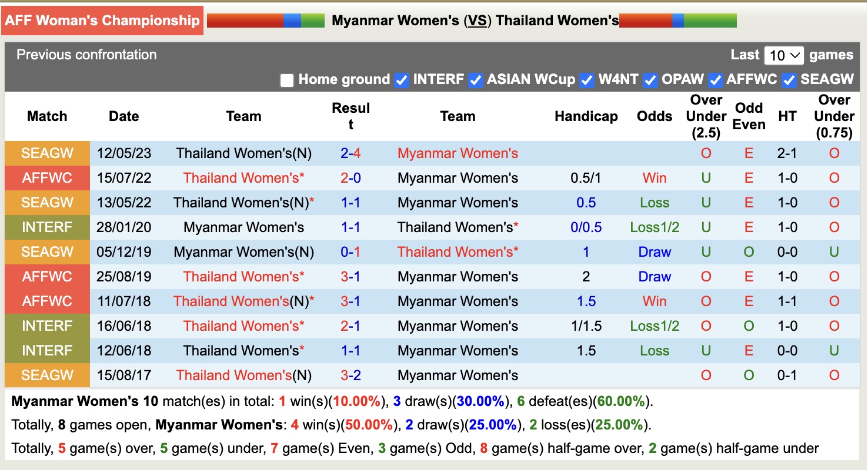The height and width of the screenshot is (470, 868).
Task: Click the color bar beside Myanmar Women's title
Action: [265, 21]
